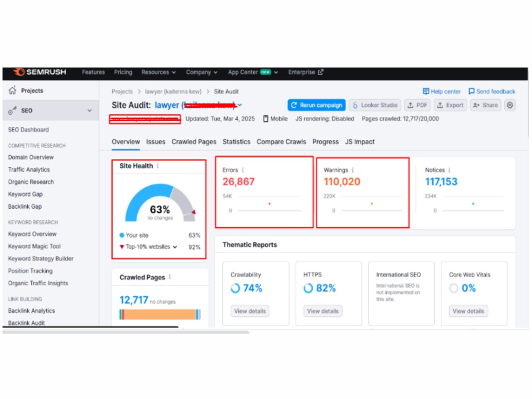Click lawyer project breadcrumb link

click(173, 92)
